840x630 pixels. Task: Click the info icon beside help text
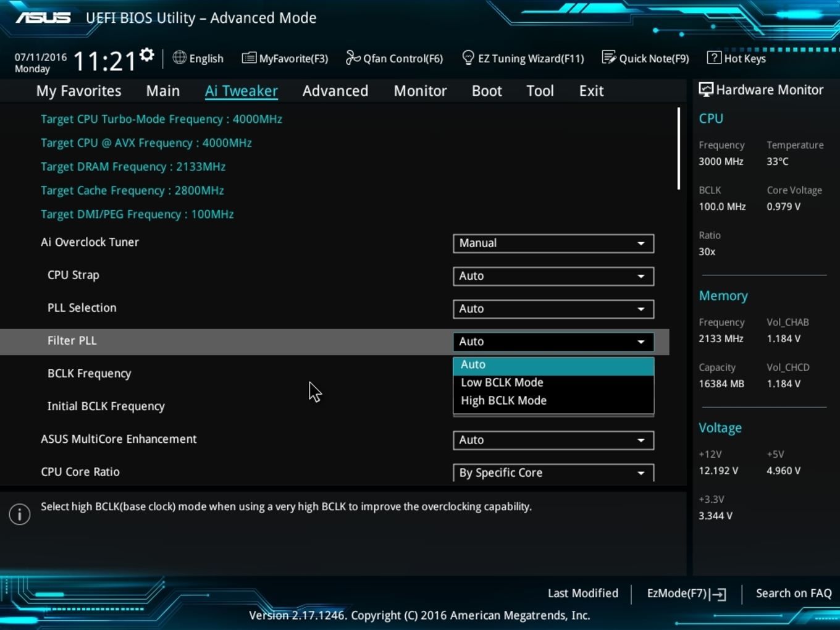(x=20, y=514)
